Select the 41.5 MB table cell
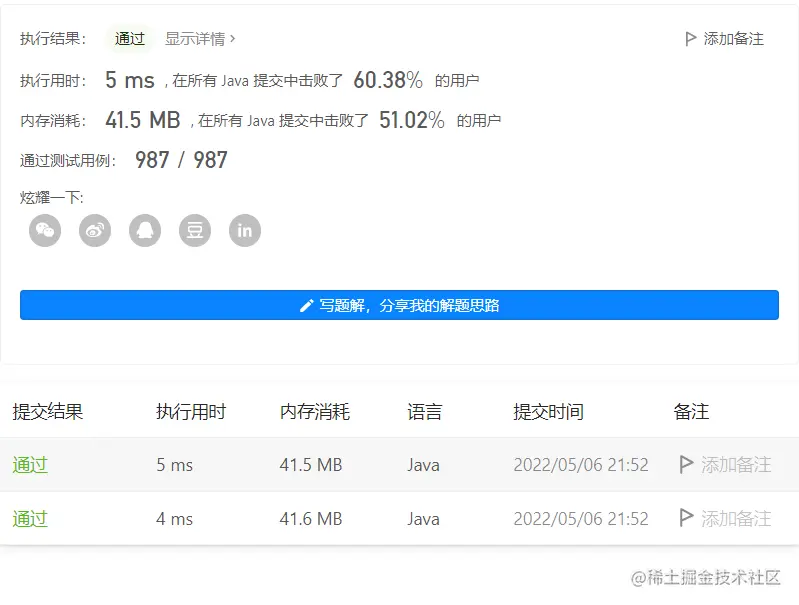799x605 pixels. click(311, 465)
